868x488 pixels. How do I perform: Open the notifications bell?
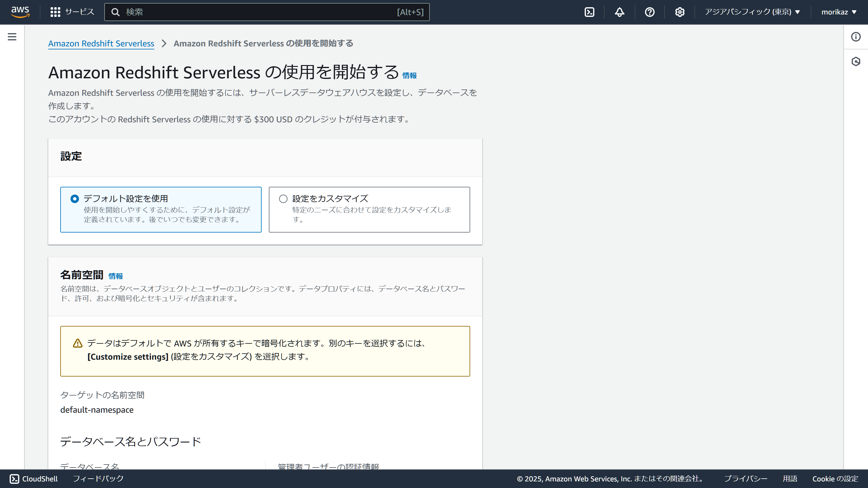tap(619, 12)
